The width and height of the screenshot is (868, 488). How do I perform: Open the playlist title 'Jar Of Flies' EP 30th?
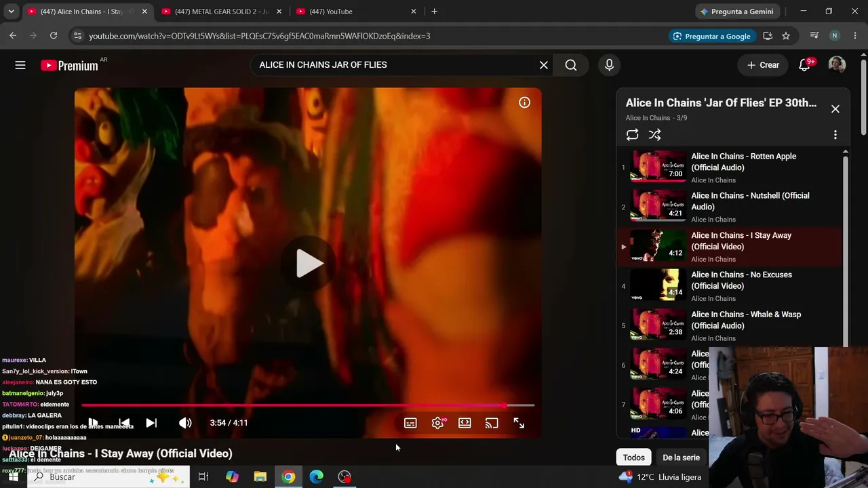click(x=721, y=103)
